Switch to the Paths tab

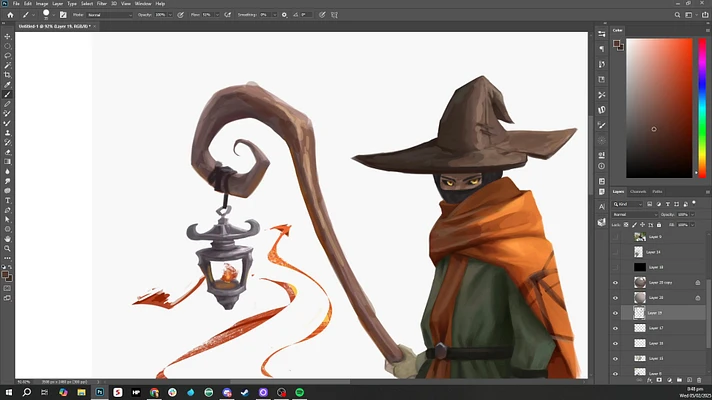[657, 192]
